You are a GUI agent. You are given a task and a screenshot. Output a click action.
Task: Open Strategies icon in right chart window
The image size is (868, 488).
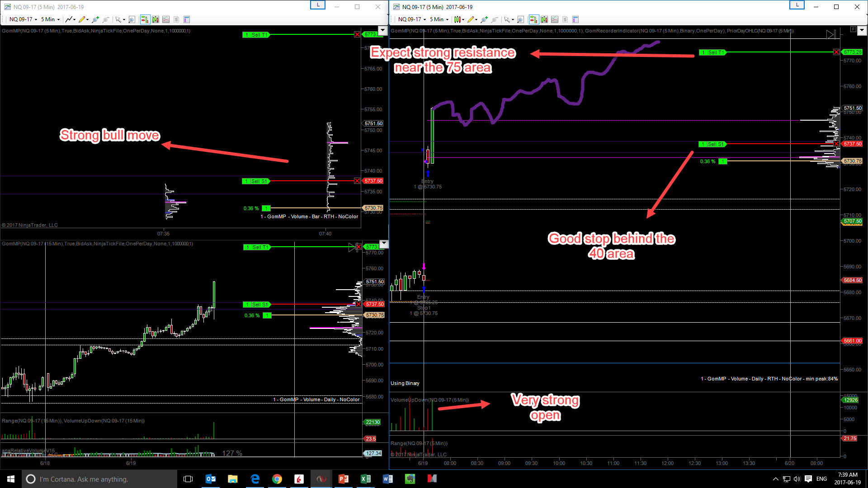(555, 19)
